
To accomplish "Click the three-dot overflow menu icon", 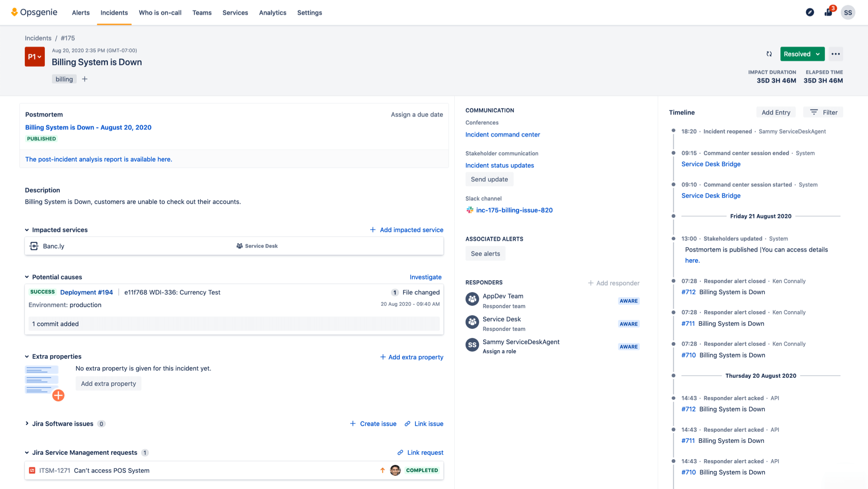I will click(x=836, y=54).
